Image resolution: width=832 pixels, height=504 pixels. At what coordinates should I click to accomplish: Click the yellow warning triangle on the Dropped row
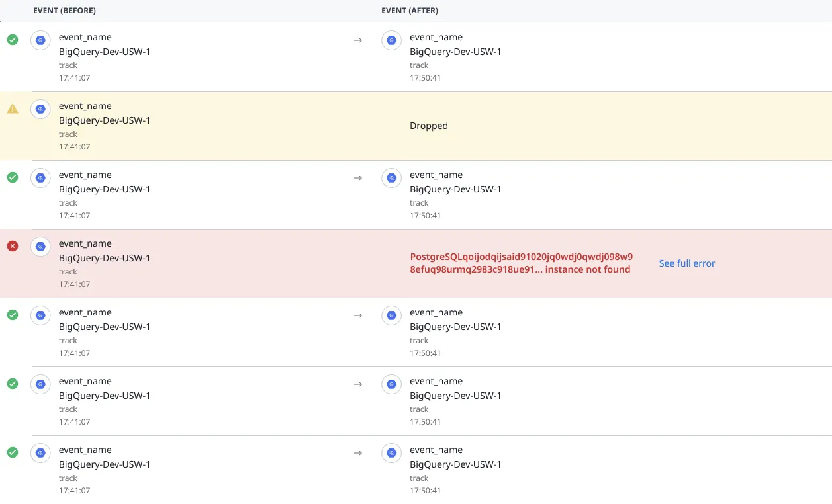click(x=13, y=108)
